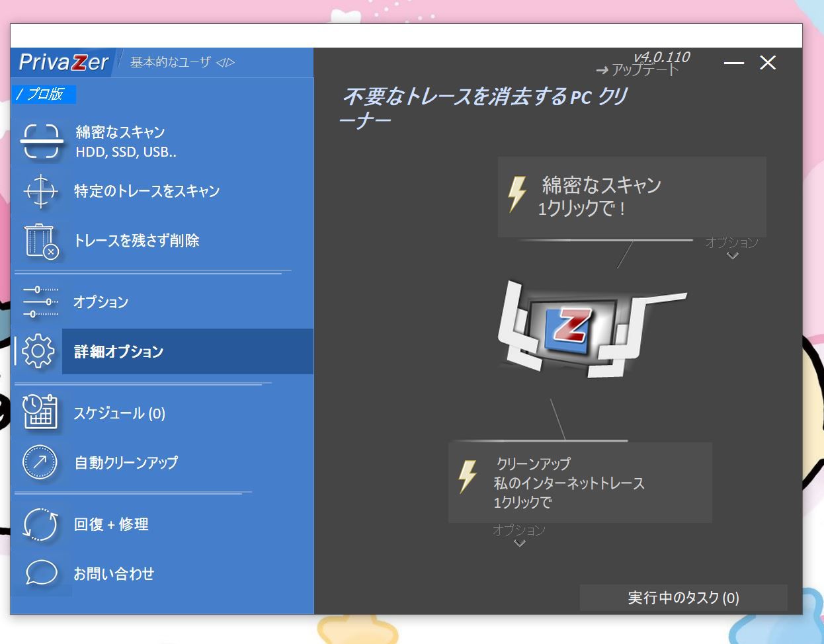Click the speech bubble contact icon
824x644 pixels.
click(41, 573)
